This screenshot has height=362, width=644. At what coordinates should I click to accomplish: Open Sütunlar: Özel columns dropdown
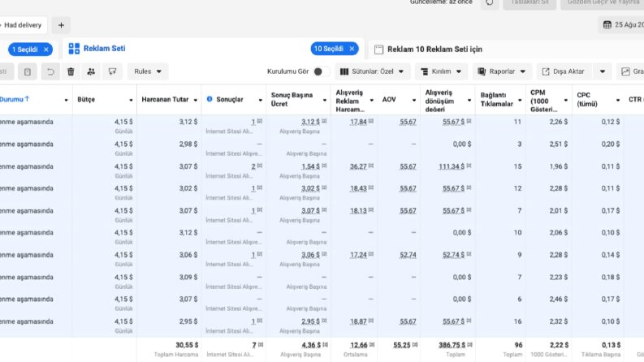point(372,71)
